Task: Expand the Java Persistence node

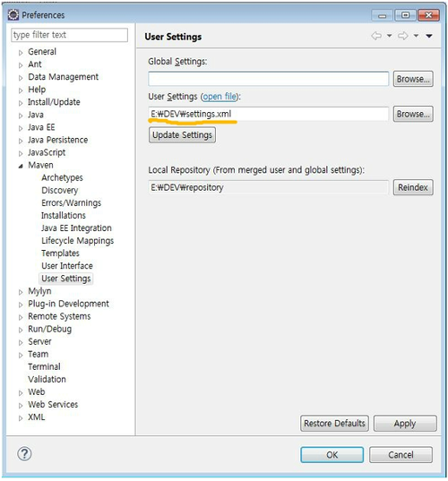Action: [21, 142]
